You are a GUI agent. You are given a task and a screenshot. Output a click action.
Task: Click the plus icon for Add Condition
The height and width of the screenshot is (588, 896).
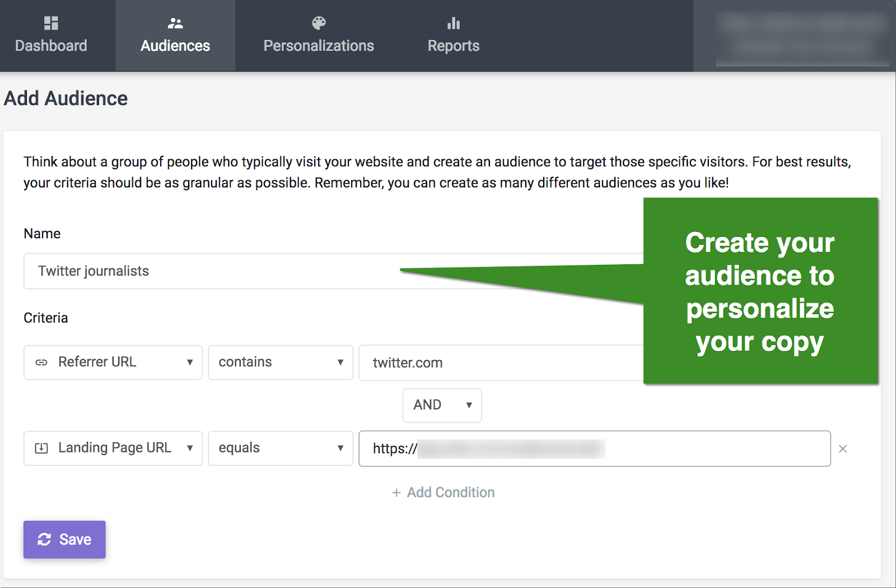pyautogui.click(x=396, y=493)
